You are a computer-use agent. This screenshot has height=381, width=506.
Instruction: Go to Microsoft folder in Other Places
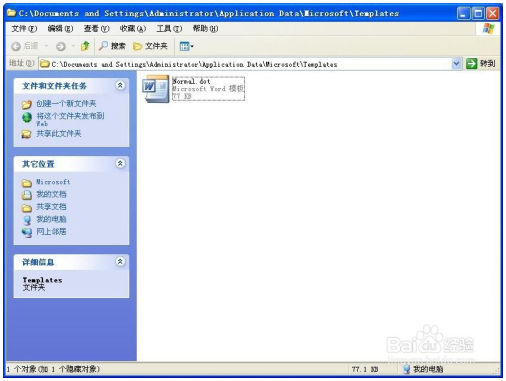tap(53, 182)
